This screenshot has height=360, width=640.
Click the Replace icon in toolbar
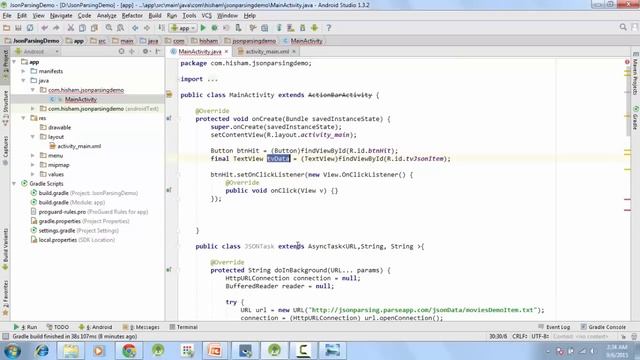pyautogui.click(x=120, y=28)
